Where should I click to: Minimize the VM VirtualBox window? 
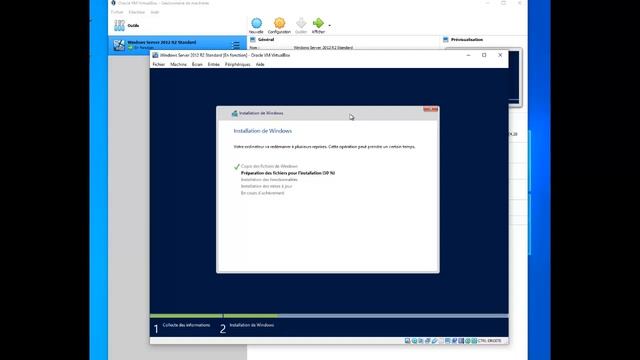(468, 55)
